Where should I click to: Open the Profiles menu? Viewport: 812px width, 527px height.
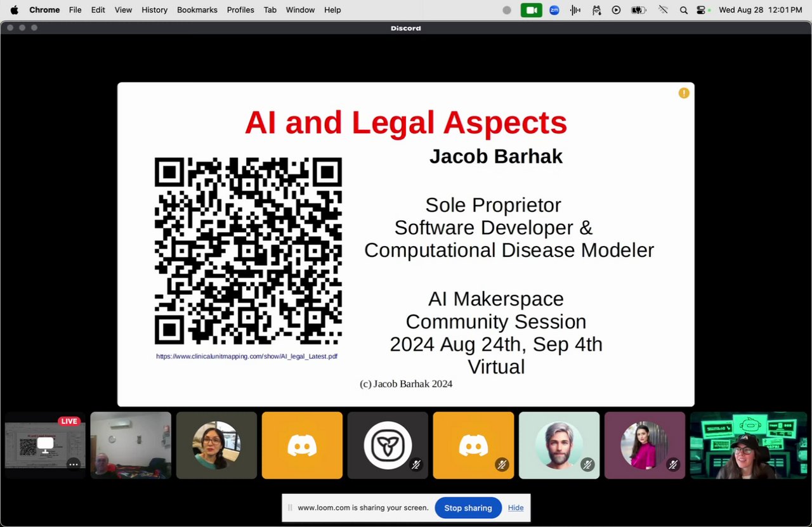[240, 10]
